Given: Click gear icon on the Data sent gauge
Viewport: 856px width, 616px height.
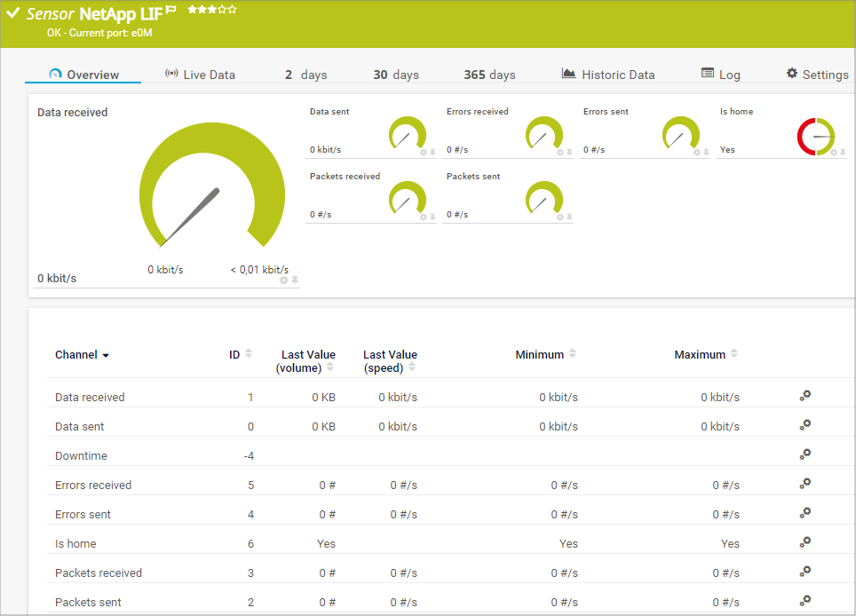Looking at the screenshot, I should (x=424, y=153).
